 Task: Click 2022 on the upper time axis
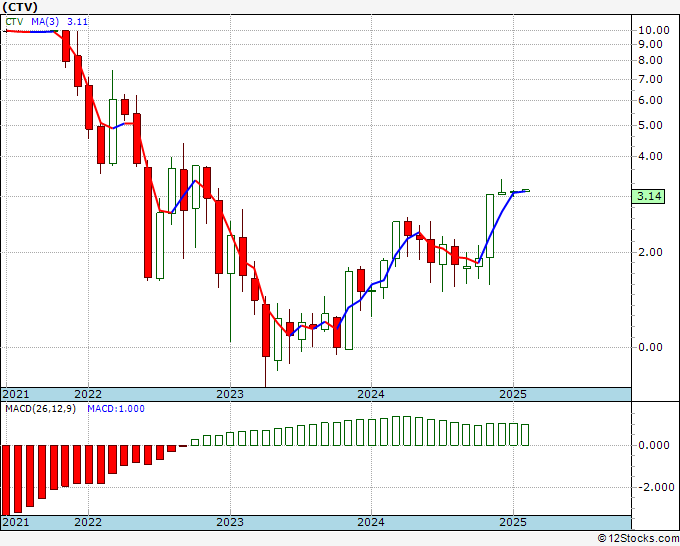[88, 394]
